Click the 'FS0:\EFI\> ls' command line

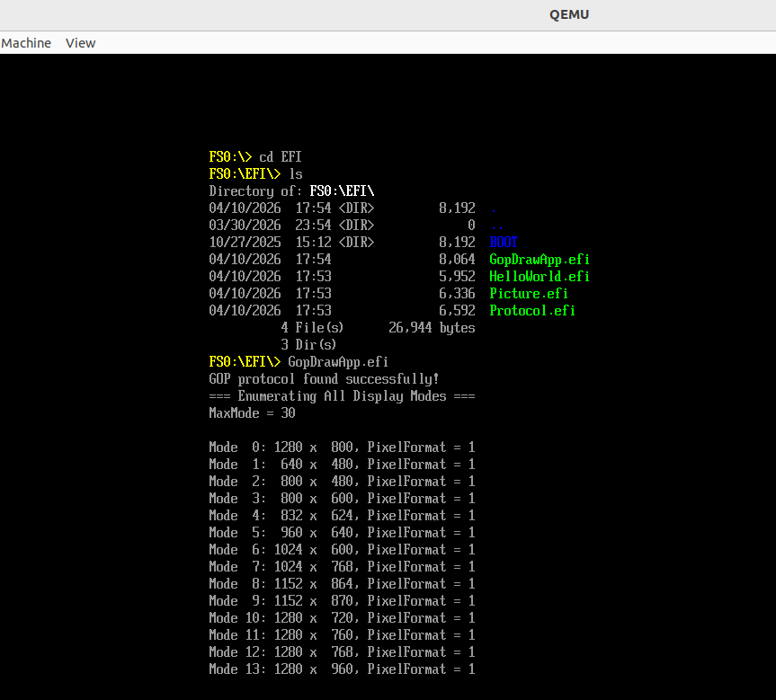pos(255,173)
